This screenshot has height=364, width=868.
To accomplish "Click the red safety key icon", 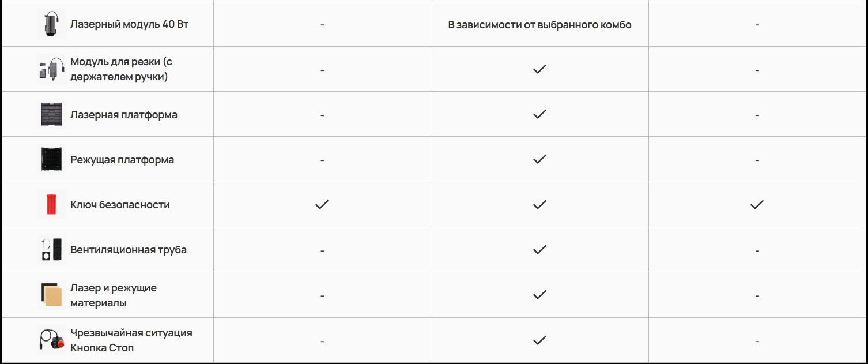I will pyautogui.click(x=51, y=204).
